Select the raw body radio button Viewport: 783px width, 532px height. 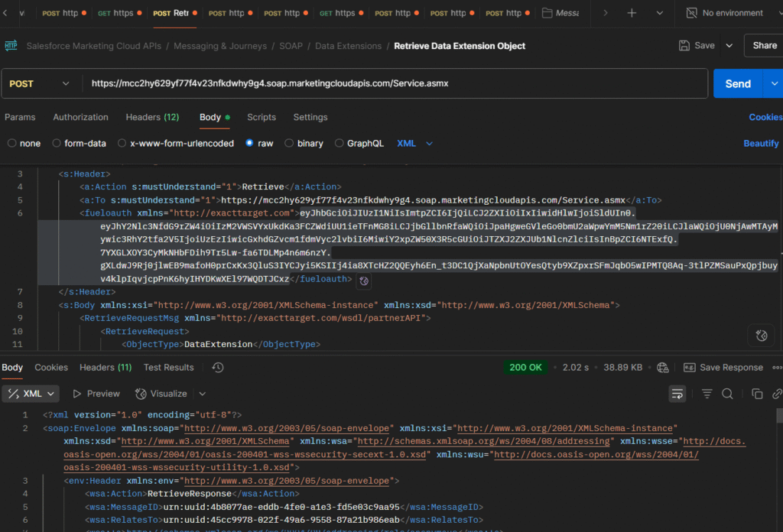tap(250, 143)
